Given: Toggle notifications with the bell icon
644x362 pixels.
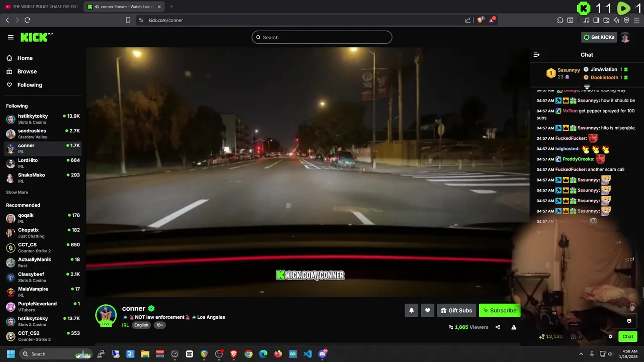Looking at the screenshot, I should pos(411,311).
